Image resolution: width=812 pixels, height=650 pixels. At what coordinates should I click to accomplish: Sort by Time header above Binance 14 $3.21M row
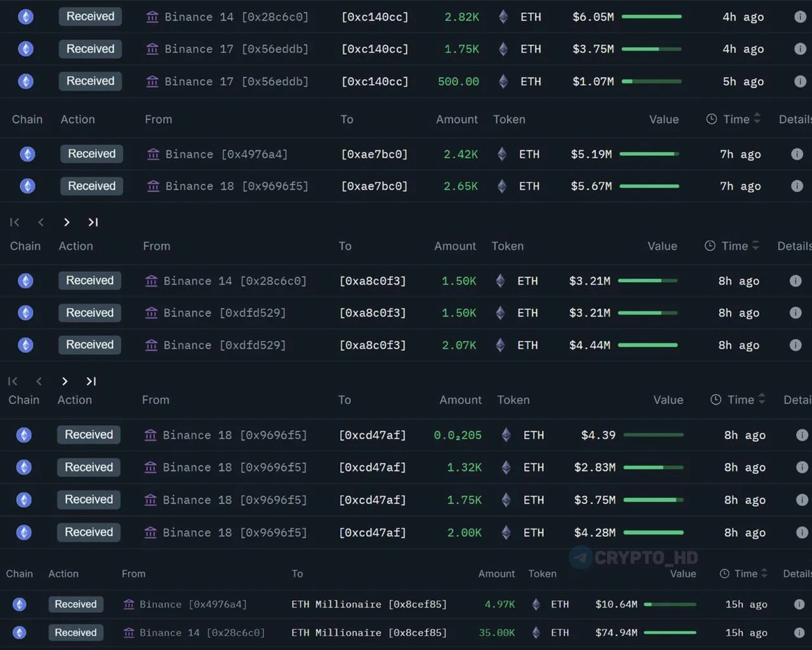pos(732,246)
